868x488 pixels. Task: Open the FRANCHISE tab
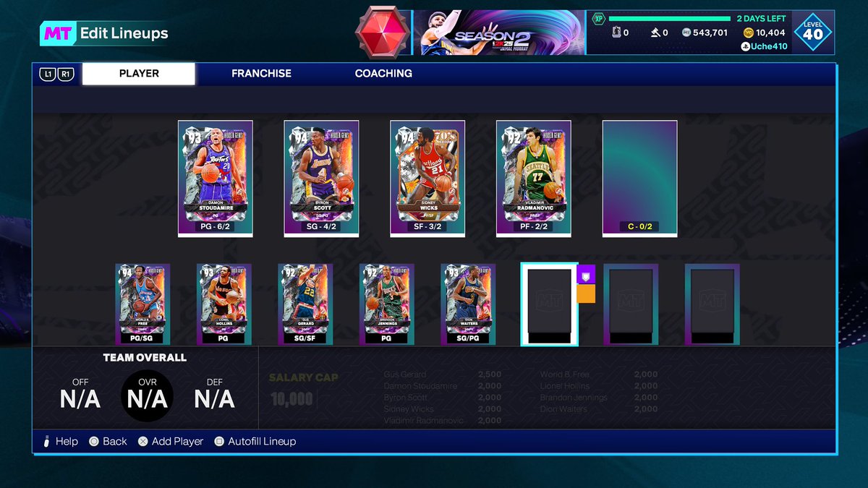(x=261, y=74)
